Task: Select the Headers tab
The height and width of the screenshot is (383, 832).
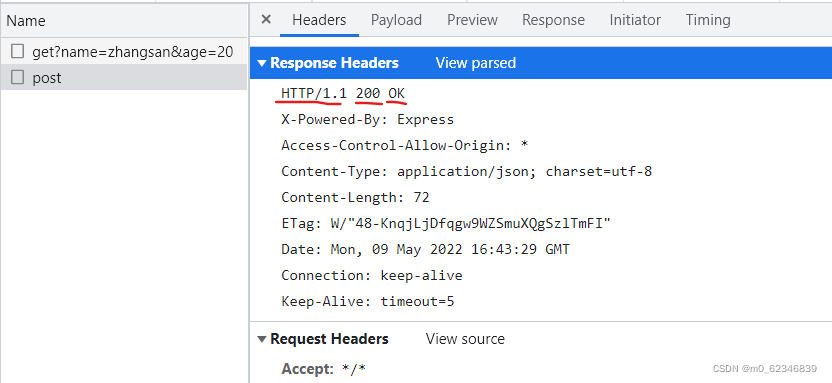Action: coord(319,20)
